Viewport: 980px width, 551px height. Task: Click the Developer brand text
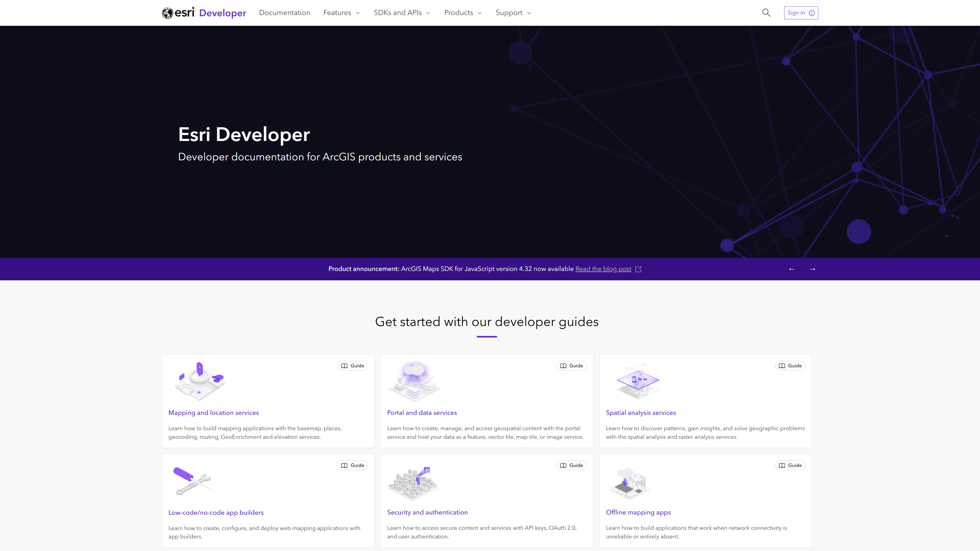[222, 13]
